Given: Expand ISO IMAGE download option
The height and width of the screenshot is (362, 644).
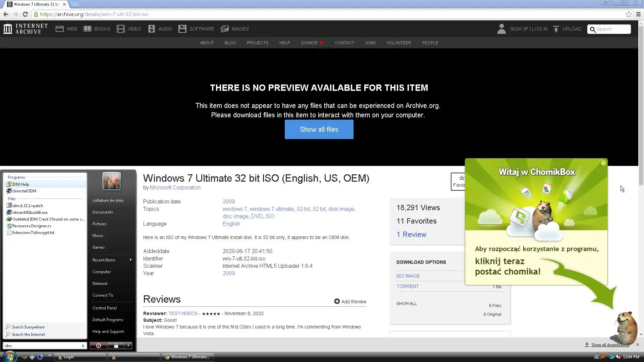Looking at the screenshot, I should tap(408, 276).
